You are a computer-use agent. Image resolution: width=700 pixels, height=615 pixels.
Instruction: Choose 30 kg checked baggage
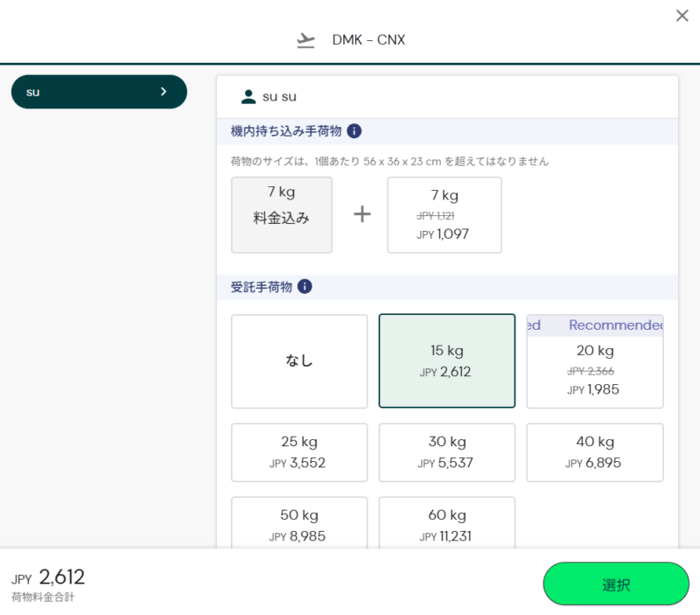point(447,452)
